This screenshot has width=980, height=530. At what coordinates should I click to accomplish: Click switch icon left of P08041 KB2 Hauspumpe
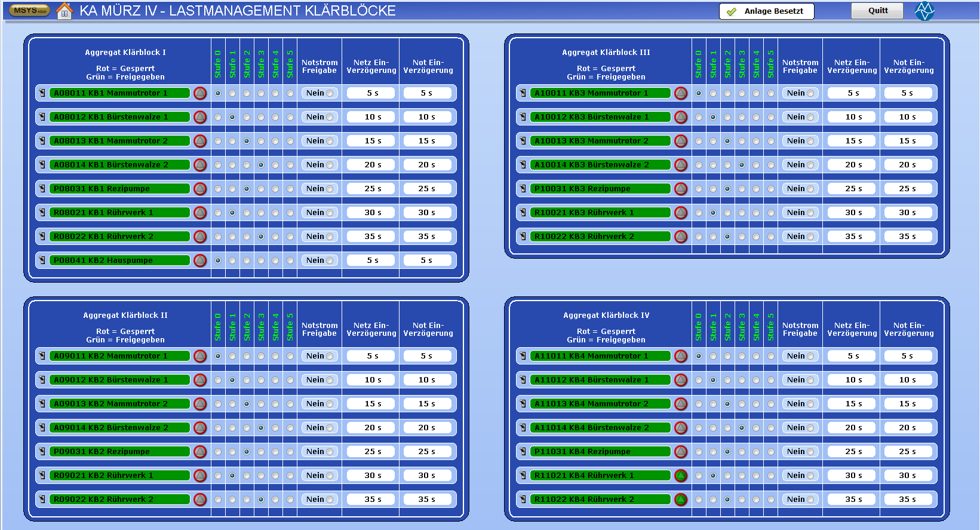point(42,261)
